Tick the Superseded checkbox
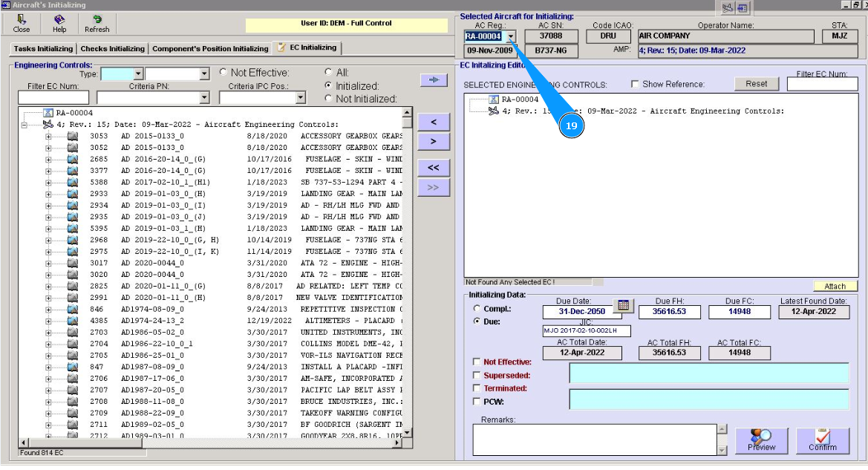This screenshot has width=868, height=470. pos(477,376)
